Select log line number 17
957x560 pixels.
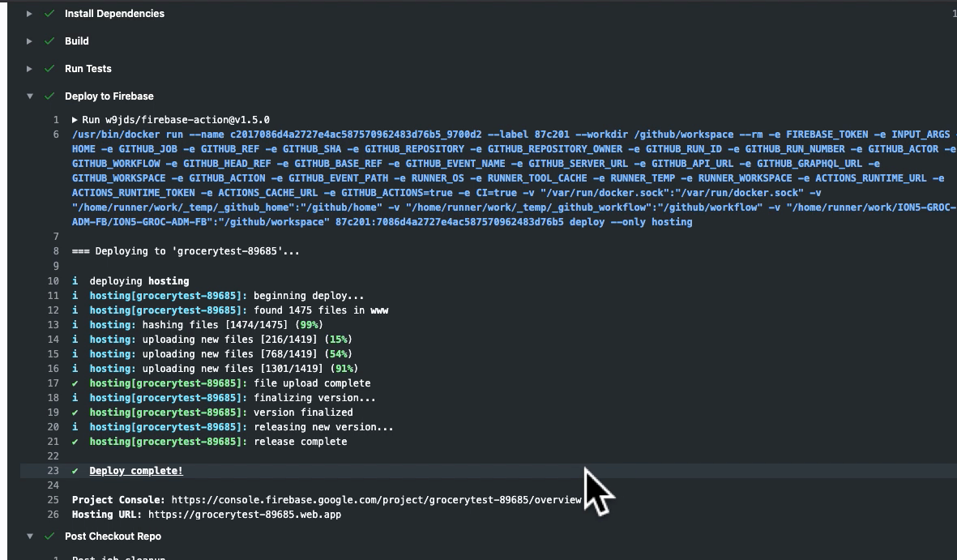(53, 383)
